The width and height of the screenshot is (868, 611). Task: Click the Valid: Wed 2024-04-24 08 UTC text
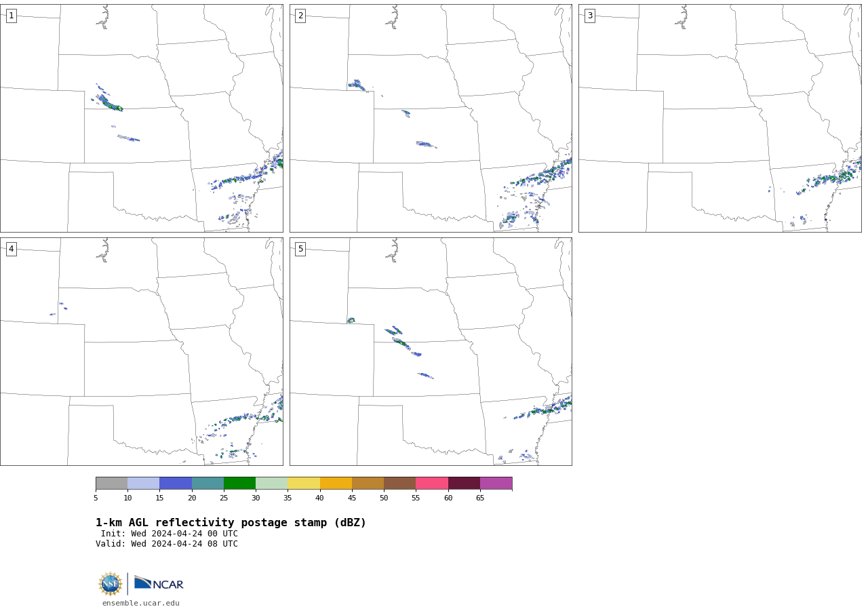click(167, 544)
